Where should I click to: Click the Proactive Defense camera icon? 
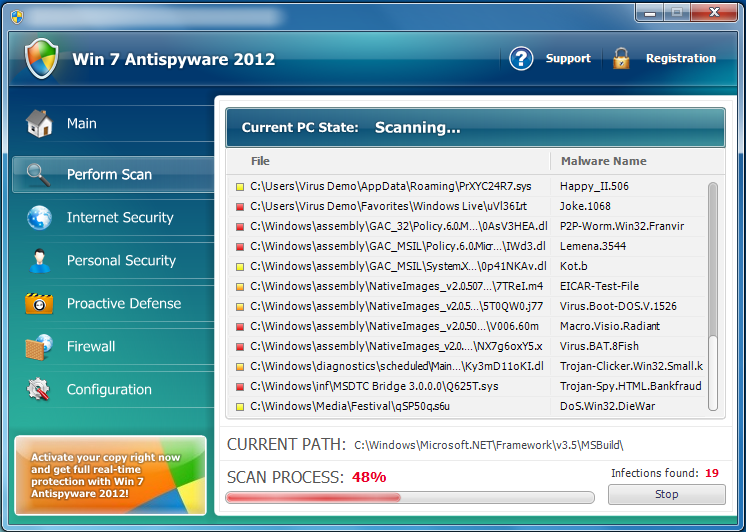point(39,304)
